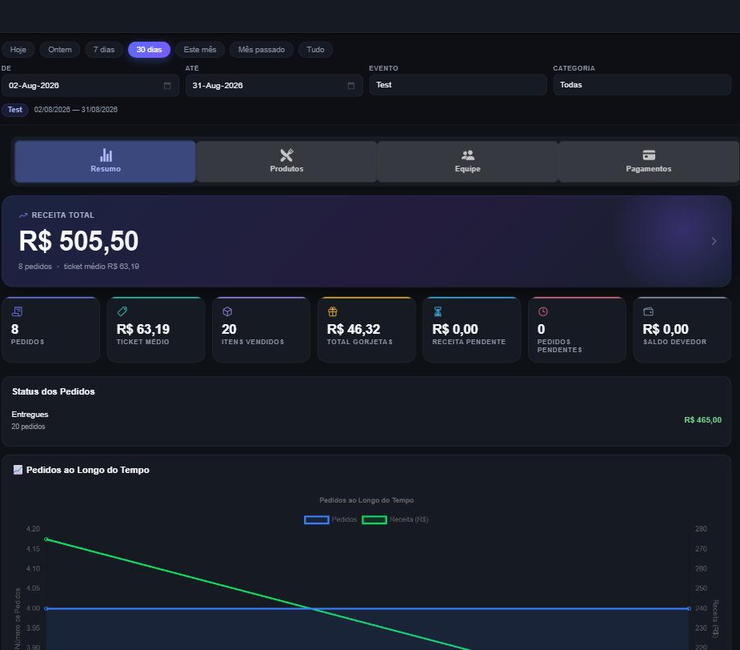
Task: Click the Equipe people icon
Action: point(468,155)
